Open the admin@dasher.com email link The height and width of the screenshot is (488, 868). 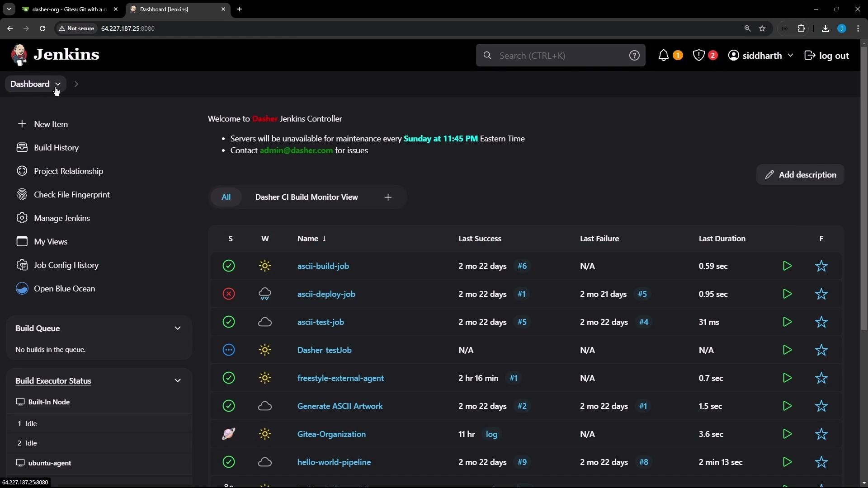click(x=296, y=150)
